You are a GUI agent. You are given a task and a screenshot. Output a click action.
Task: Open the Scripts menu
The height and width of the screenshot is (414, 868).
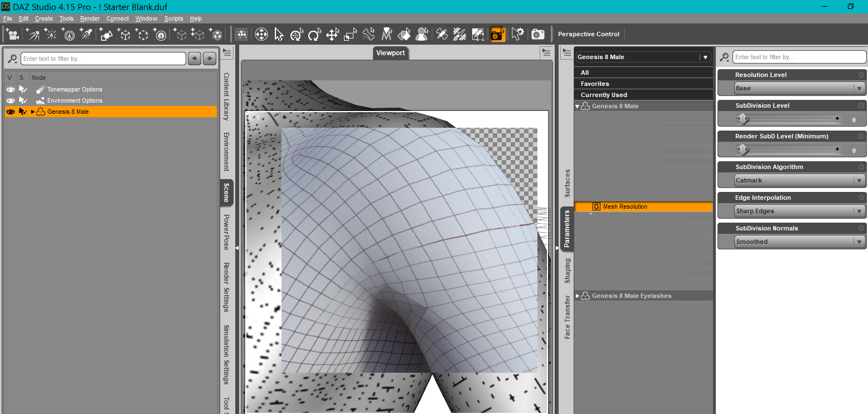point(174,18)
